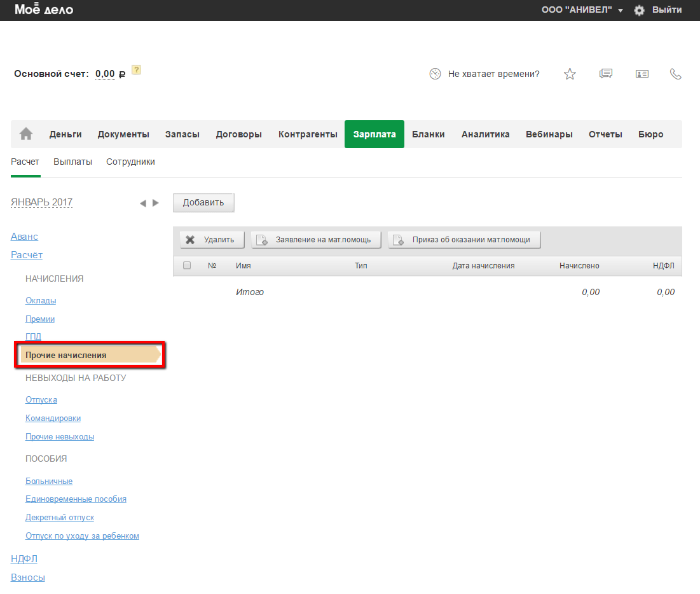Click 'Заявление на мат.помощь' toolbar button
Screen dimensions: 700x594
click(316, 240)
